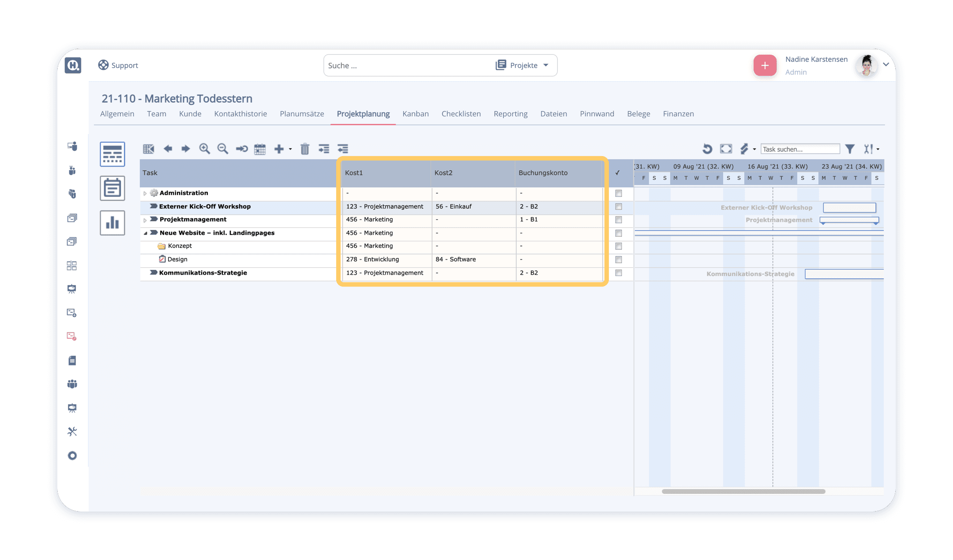Click the zoom in magnifier icon
953x560 pixels.
[204, 149]
